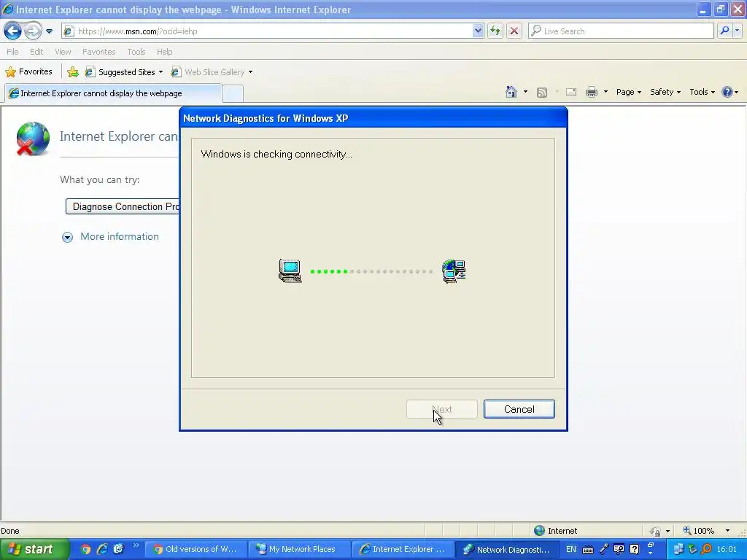Screen dimensions: 747x560
Task: Expand the Print dropdown arrow
Action: (x=605, y=92)
